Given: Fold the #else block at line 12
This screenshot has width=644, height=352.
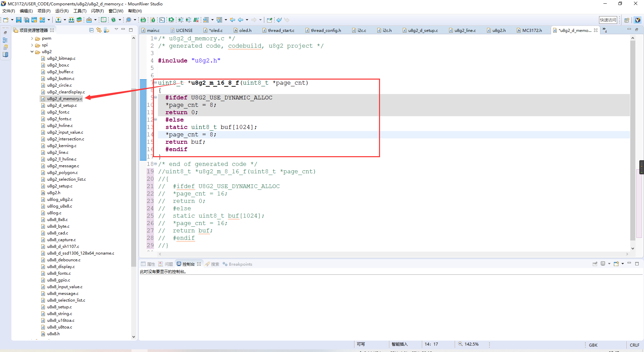Looking at the screenshot, I should coord(156,120).
